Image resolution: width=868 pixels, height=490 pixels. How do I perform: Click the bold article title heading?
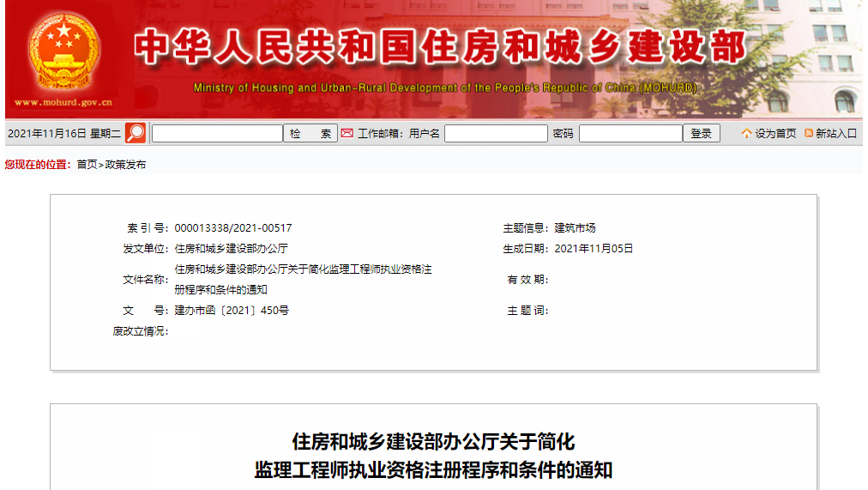(x=433, y=456)
